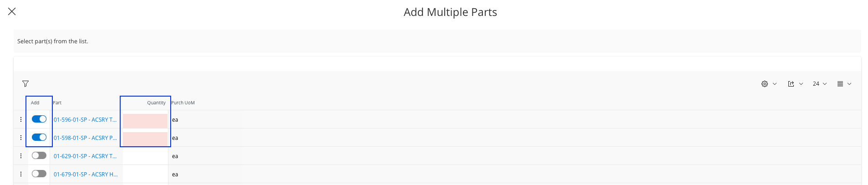Expand the chevron beside the export icon

pos(801,84)
